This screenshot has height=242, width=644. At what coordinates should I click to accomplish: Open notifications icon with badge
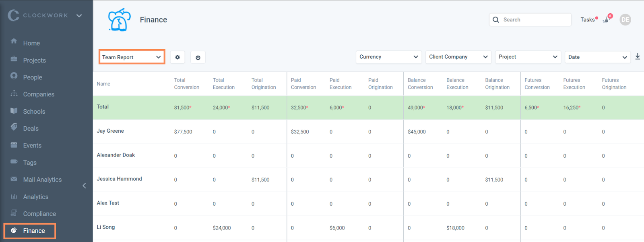pyautogui.click(x=607, y=19)
